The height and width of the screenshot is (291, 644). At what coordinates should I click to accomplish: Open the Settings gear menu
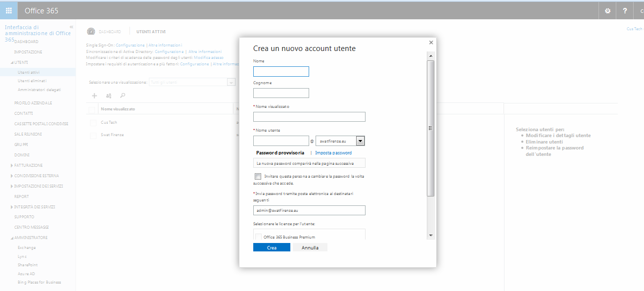607,10
